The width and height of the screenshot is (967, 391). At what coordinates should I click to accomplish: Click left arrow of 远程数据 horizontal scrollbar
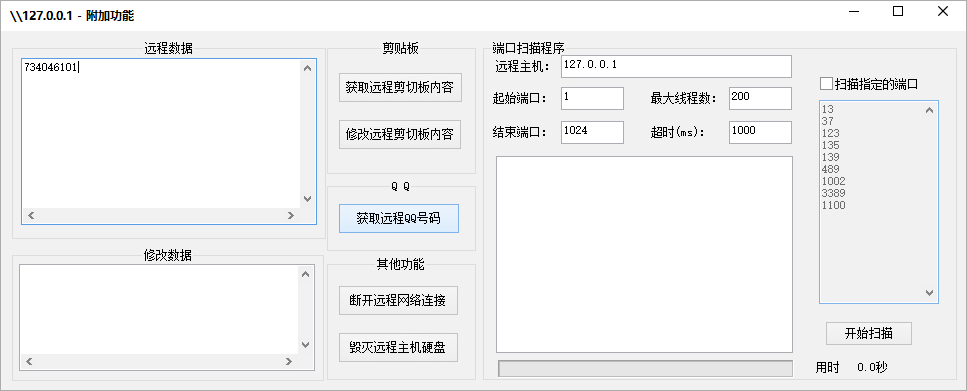click(x=30, y=216)
